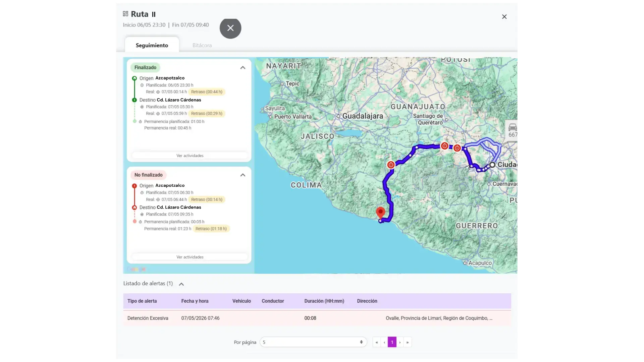The image size is (644, 362).
Task: Click Tepic city label on map
Action: [292, 83]
